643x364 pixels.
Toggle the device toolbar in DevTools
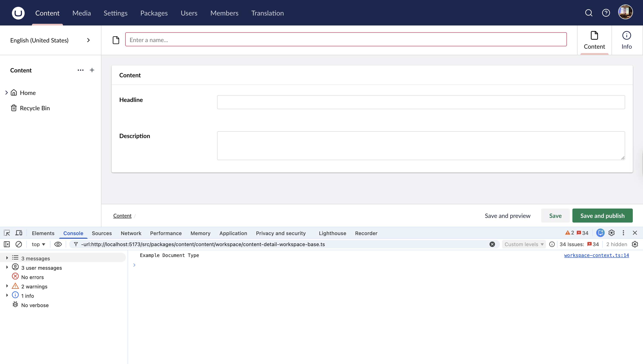coord(19,233)
